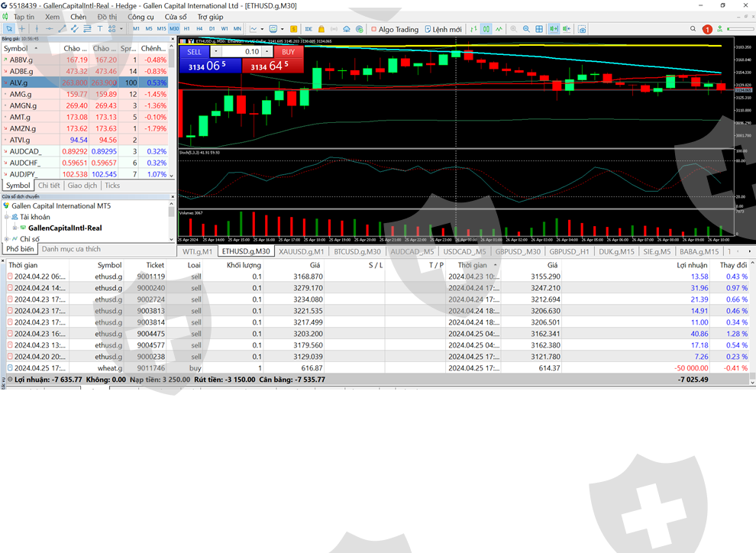This screenshot has width=756, height=553.
Task: Open the shopping bag Market
Action: click(321, 29)
